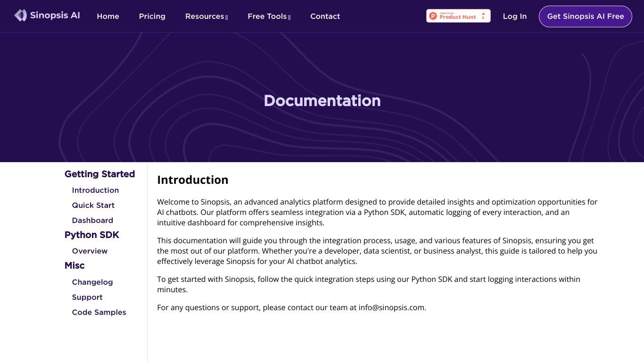Open the Dashboard doc page
This screenshot has height=362, width=644.
point(92,220)
